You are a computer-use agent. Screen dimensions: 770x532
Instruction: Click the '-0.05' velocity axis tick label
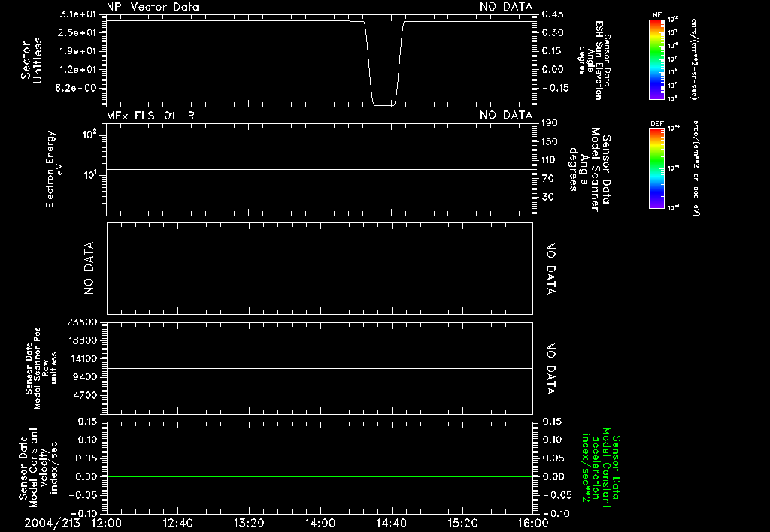pos(84,495)
